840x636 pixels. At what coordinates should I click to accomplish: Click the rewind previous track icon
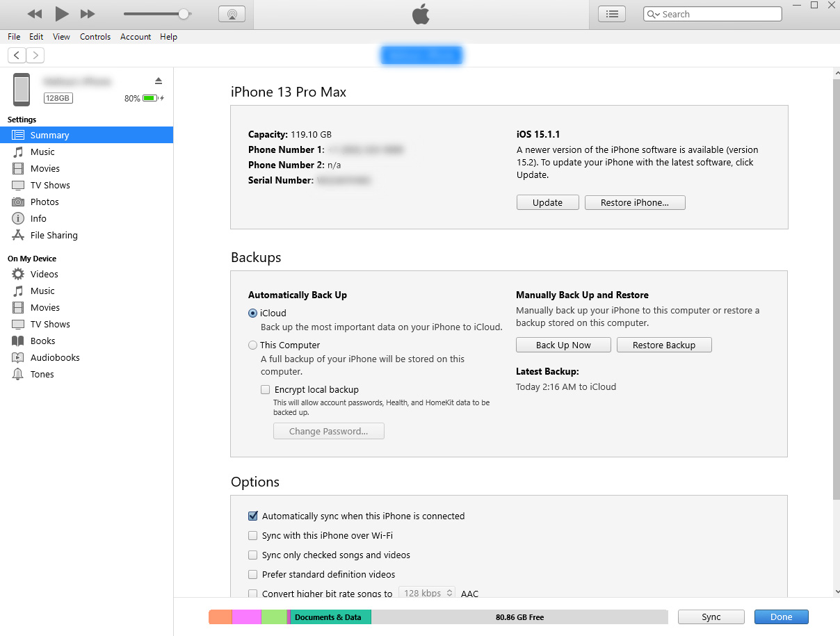(35, 14)
